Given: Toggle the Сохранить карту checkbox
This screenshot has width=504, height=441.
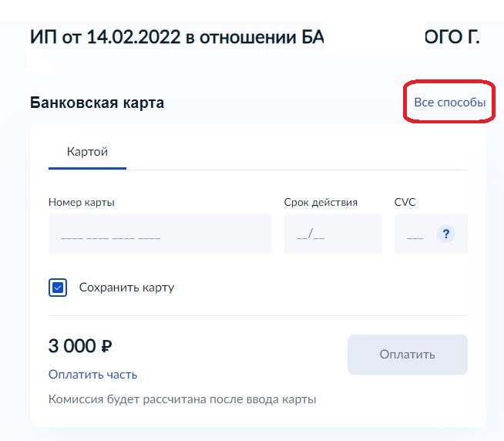Looking at the screenshot, I should (x=58, y=288).
